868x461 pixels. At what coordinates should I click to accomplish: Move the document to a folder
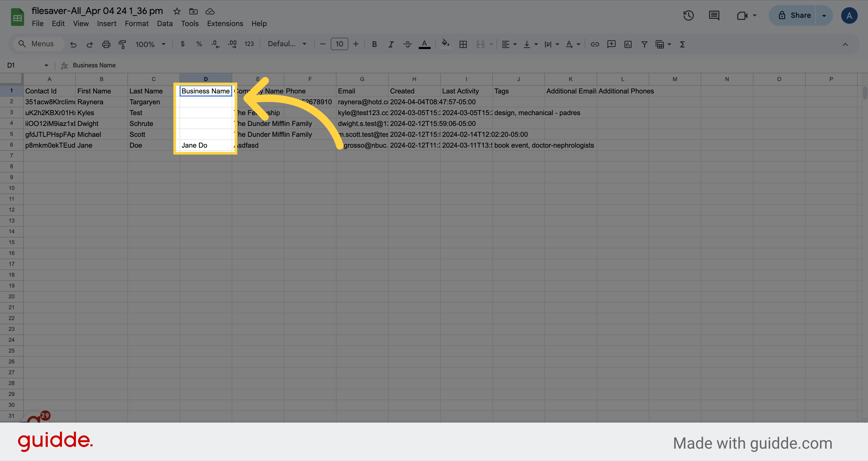tap(194, 11)
